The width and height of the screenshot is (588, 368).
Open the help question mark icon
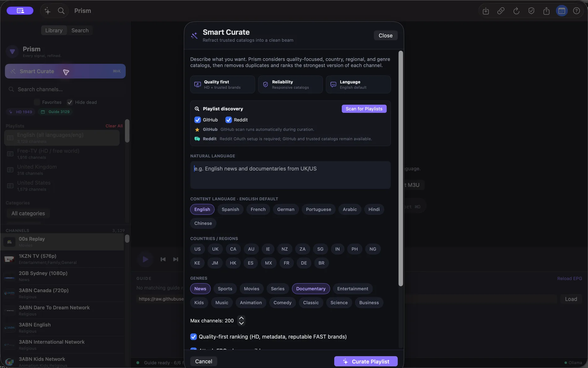pos(576,11)
